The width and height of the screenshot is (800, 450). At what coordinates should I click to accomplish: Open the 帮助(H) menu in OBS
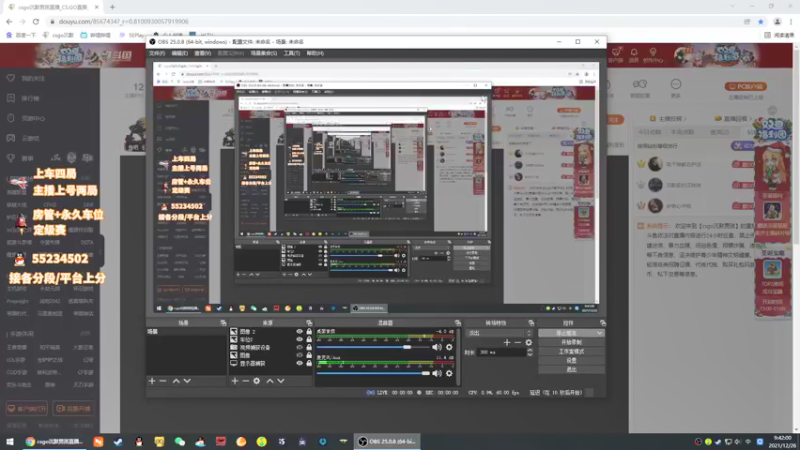pyautogui.click(x=315, y=53)
